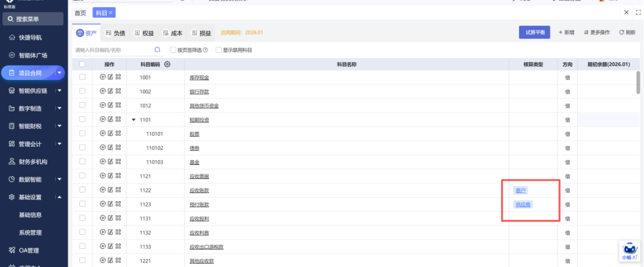Open the column settings gear beside 科目编码
Image resolution: width=644 pixels, height=267 pixels.
(167, 64)
